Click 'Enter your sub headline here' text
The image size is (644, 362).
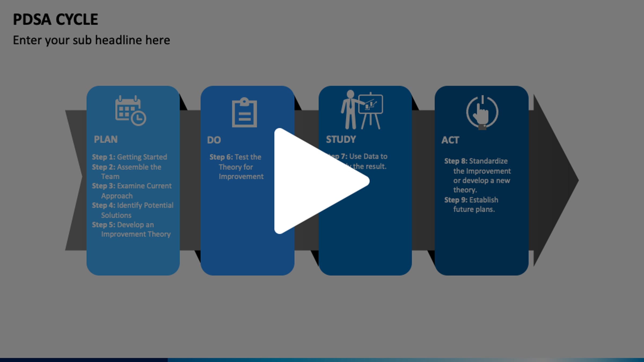[92, 40]
